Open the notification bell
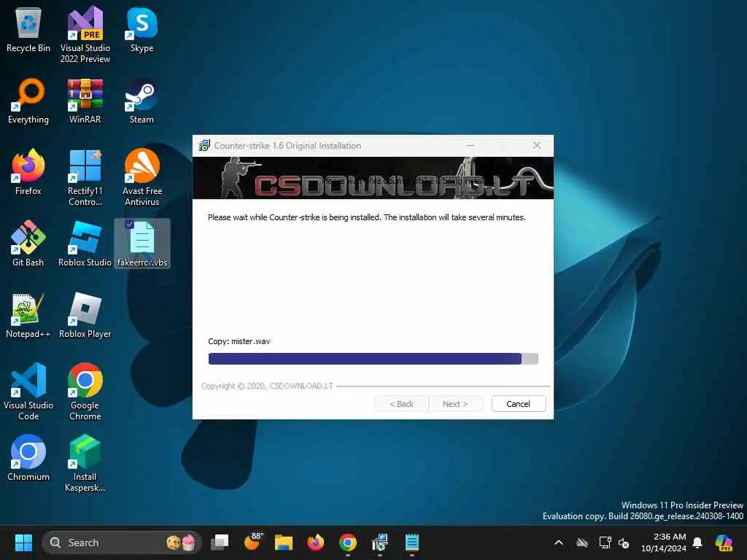747x560 pixels. click(697, 542)
